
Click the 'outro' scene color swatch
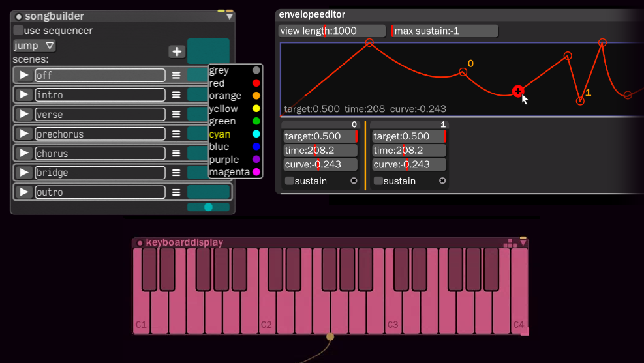(209, 192)
